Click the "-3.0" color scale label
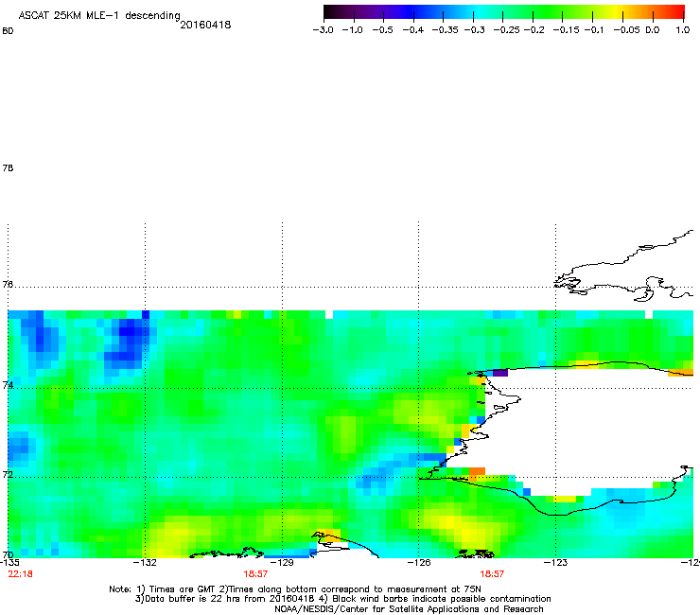Image resolution: width=700 pixels, height=615 pixels. point(323,30)
